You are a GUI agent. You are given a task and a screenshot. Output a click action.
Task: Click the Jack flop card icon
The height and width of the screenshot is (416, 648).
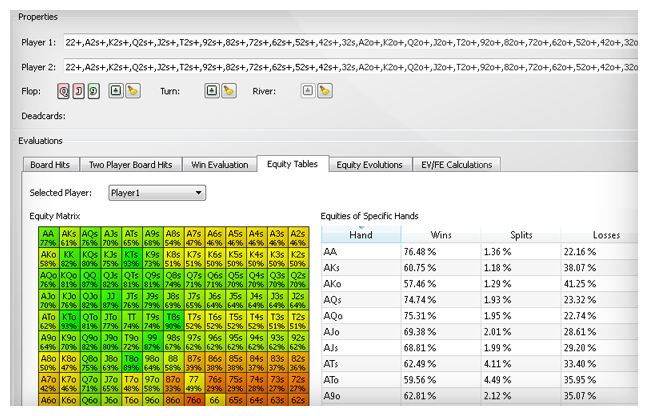79,91
